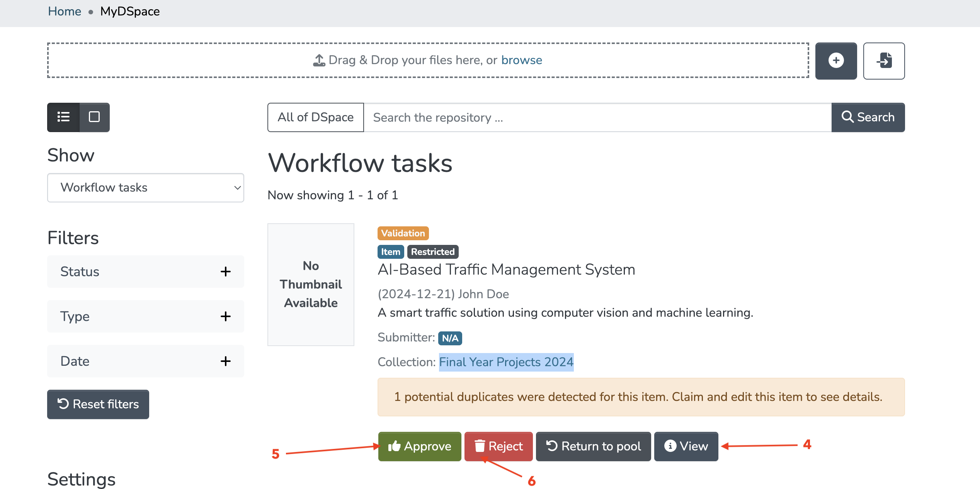This screenshot has height=489, width=980.
Task: Open the All of DSpace scope selector
Action: click(x=315, y=117)
